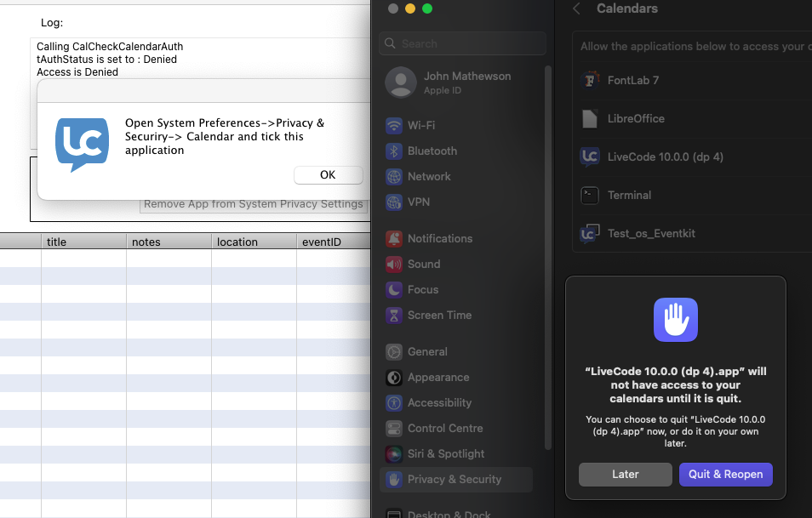Click the Test_os_Eventkit app icon

590,234
